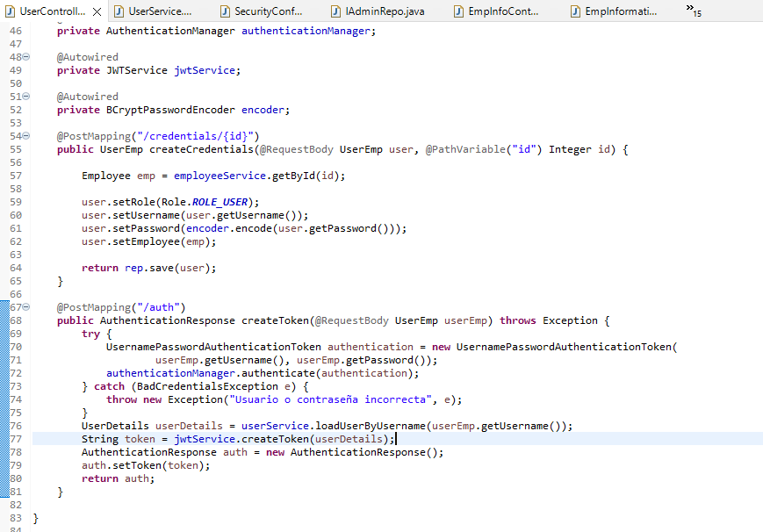Collapse the @Autowired jwtService block
This screenshot has width=763, height=532.
[24, 56]
